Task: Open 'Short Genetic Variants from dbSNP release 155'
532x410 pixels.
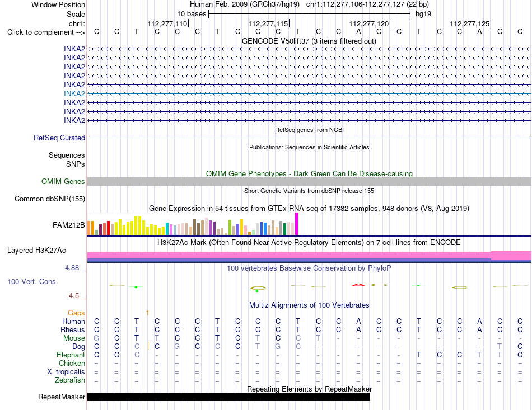Action: coord(309,191)
